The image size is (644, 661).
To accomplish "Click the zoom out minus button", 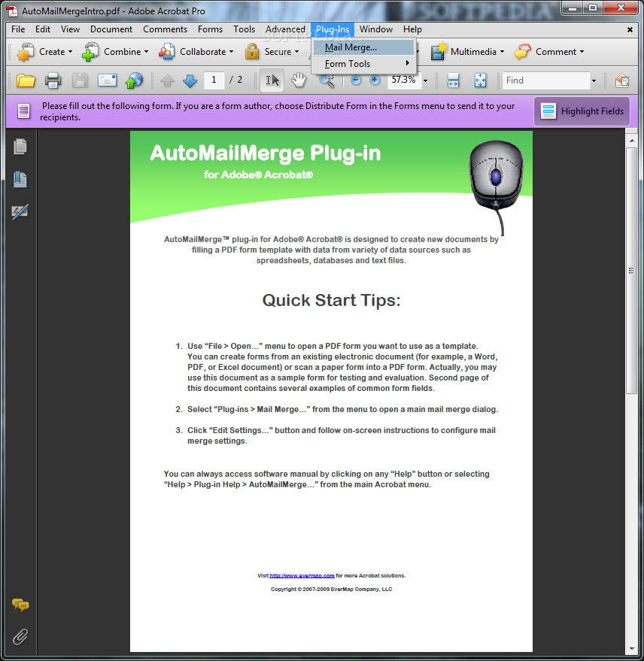I will pyautogui.click(x=356, y=80).
